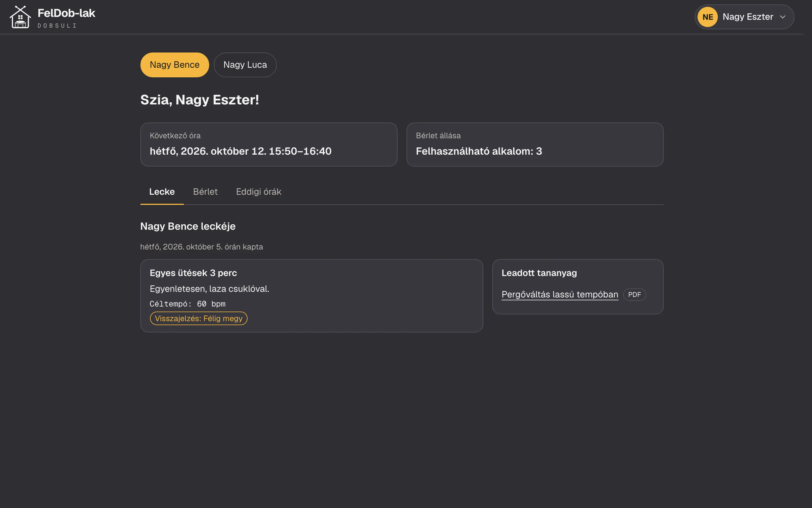Screen dimensions: 812x508
Task: Click the NE user avatar circle
Action: [707, 17]
